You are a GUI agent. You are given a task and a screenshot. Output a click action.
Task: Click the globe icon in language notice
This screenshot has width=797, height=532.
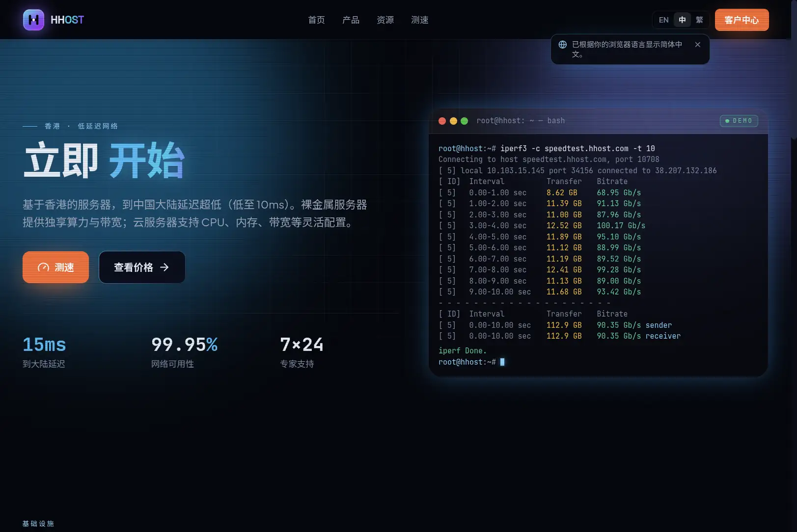coord(563,45)
